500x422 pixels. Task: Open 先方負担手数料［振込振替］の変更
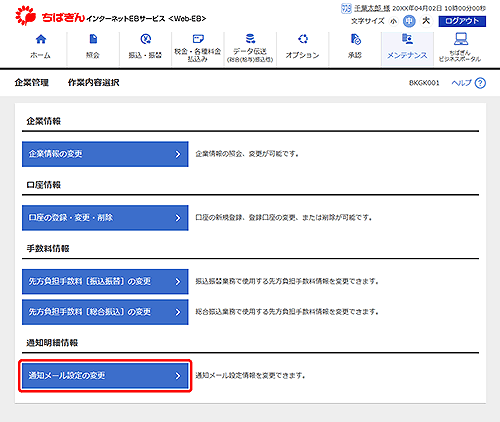click(105, 282)
